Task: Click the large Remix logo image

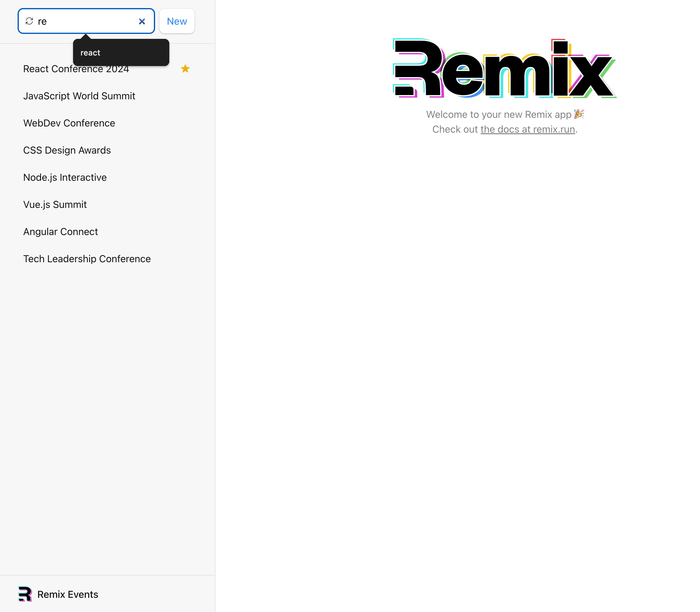Action: pos(505,68)
